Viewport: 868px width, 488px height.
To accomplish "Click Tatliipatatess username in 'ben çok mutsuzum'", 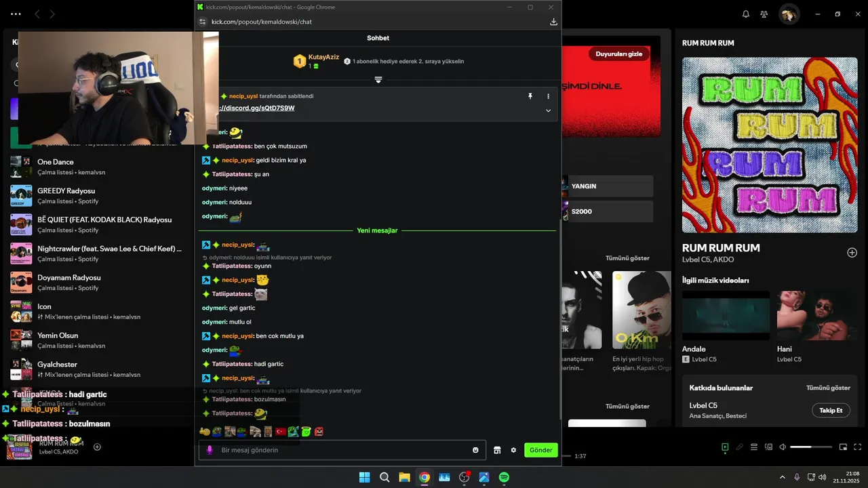I will 232,146.
